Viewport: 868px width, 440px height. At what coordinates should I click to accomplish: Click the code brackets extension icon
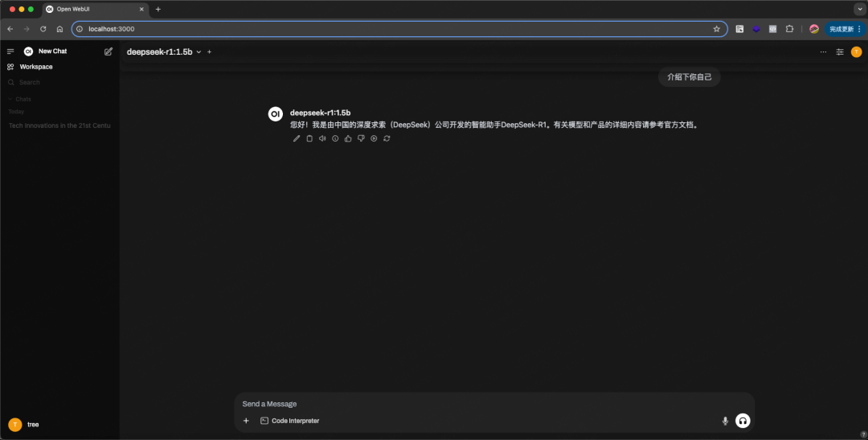tap(773, 29)
